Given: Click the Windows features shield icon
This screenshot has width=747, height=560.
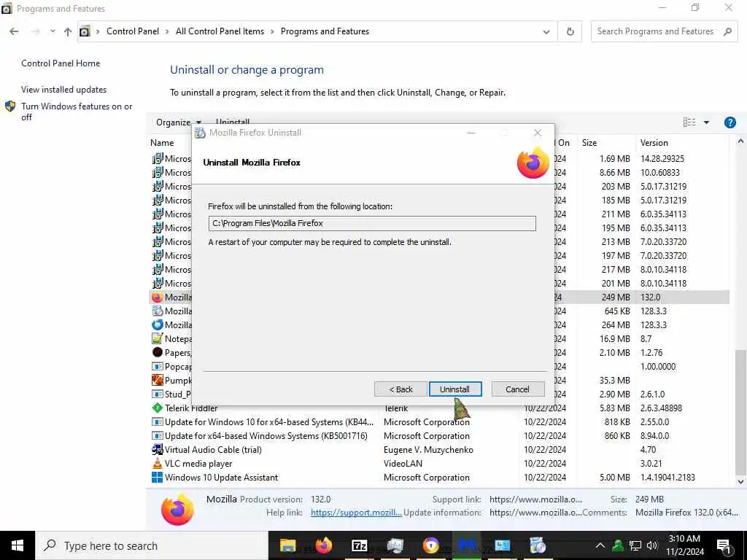Looking at the screenshot, I should pos(10,106).
